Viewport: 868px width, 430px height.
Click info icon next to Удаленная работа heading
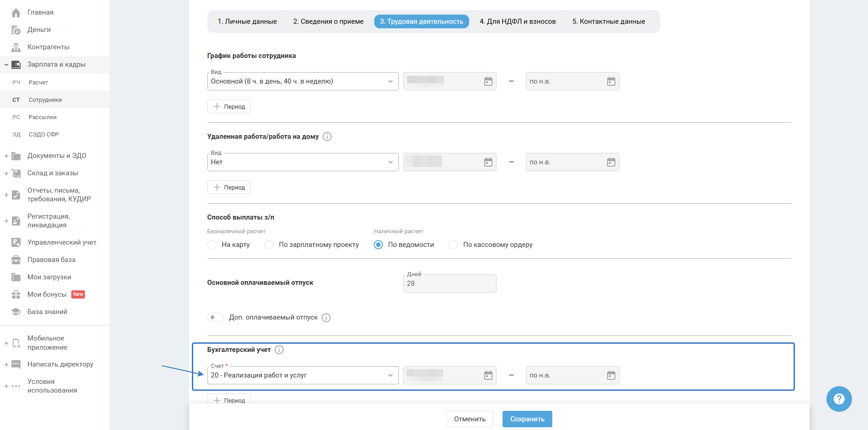click(x=327, y=136)
